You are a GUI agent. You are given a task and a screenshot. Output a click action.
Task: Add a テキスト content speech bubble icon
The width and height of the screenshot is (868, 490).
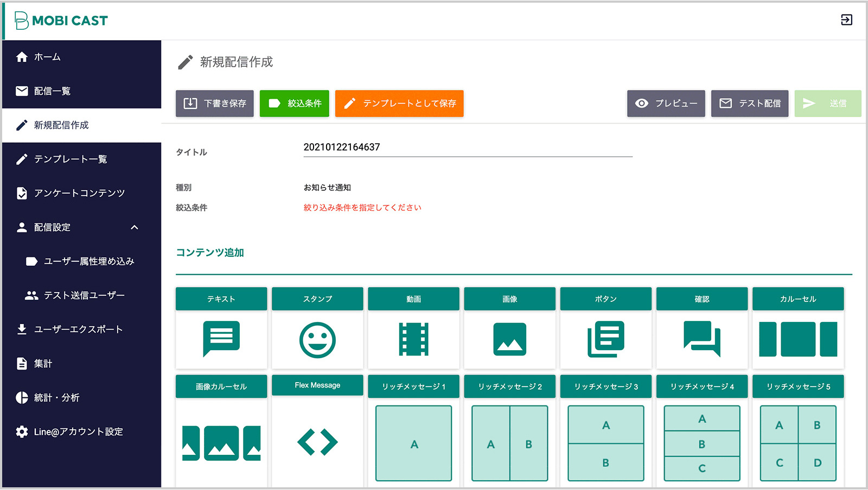point(221,339)
